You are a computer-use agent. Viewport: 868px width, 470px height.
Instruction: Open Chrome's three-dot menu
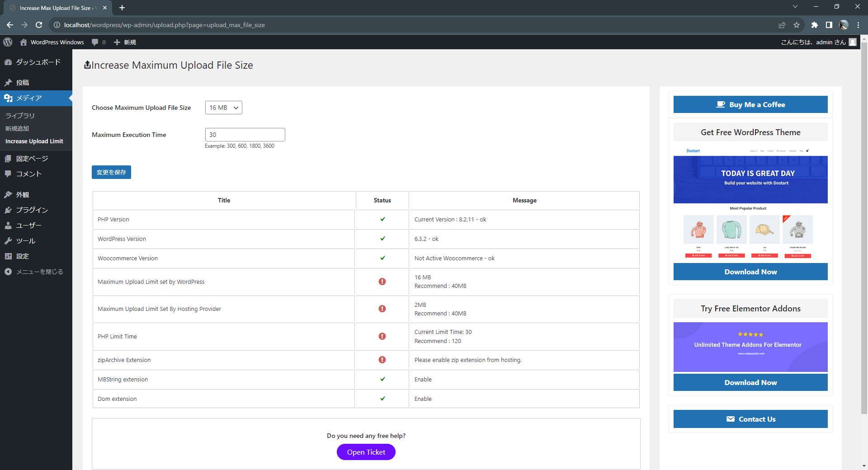click(x=858, y=25)
